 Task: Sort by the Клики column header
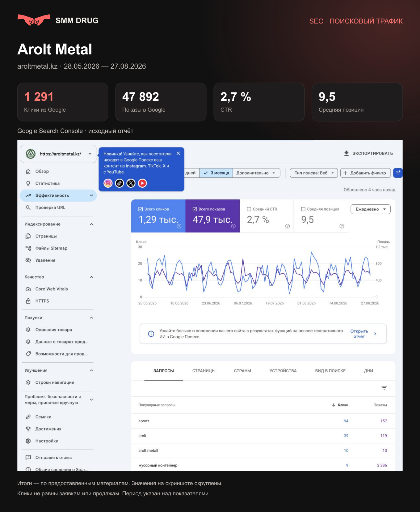pos(340,405)
